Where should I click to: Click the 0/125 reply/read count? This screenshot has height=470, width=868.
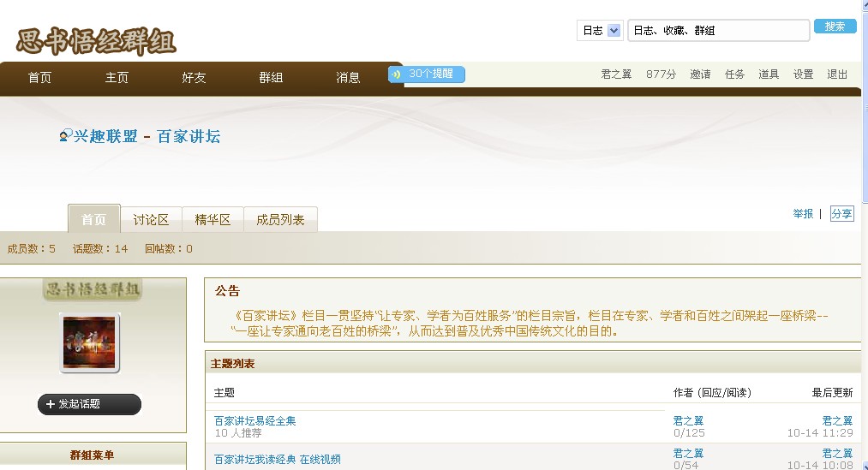pyautogui.click(x=689, y=433)
